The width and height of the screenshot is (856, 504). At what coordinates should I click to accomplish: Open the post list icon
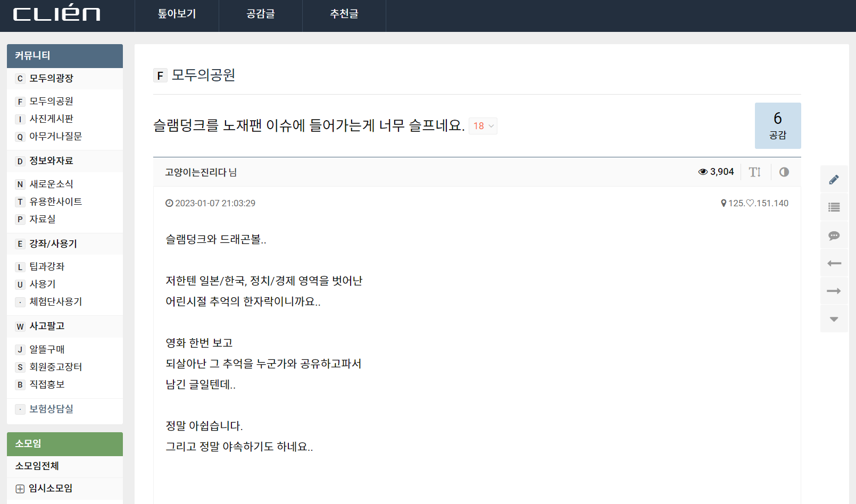pyautogui.click(x=834, y=207)
